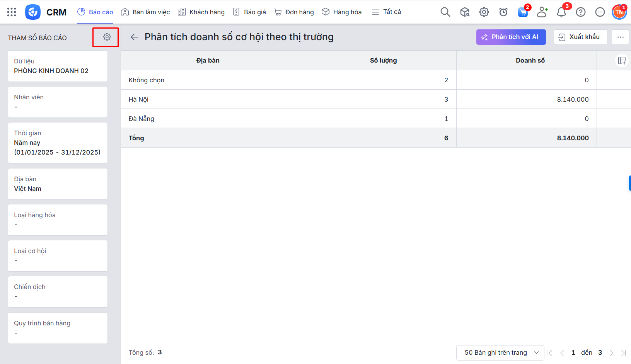Click the add user icon
The height and width of the screenshot is (364, 631).
pyautogui.click(x=542, y=12)
